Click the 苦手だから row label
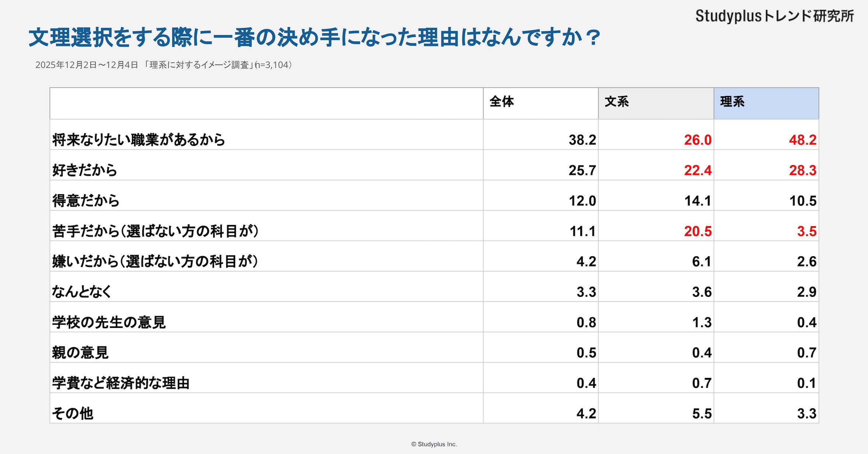Screen dimensions: 868x454 click(155, 231)
